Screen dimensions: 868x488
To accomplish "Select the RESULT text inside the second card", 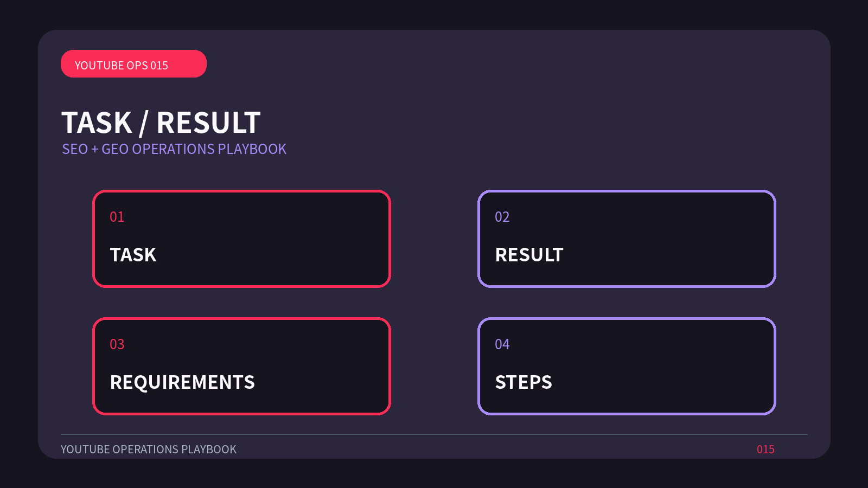I will (529, 255).
